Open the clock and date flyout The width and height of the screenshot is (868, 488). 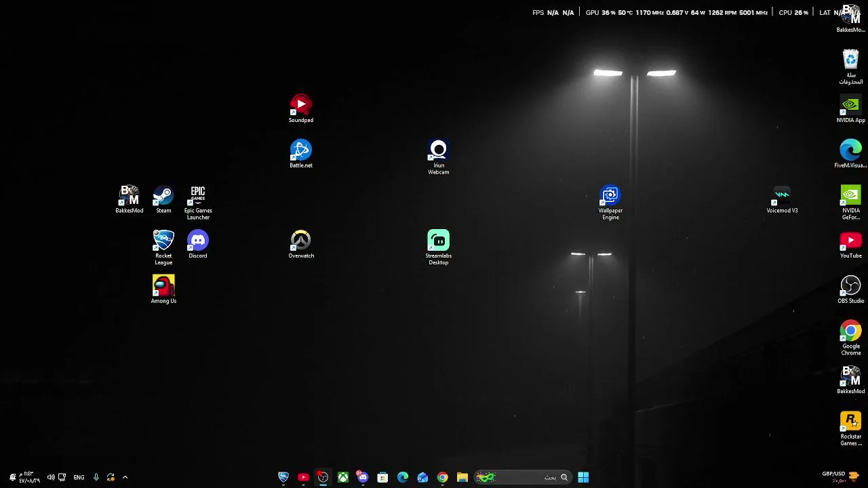(30, 477)
